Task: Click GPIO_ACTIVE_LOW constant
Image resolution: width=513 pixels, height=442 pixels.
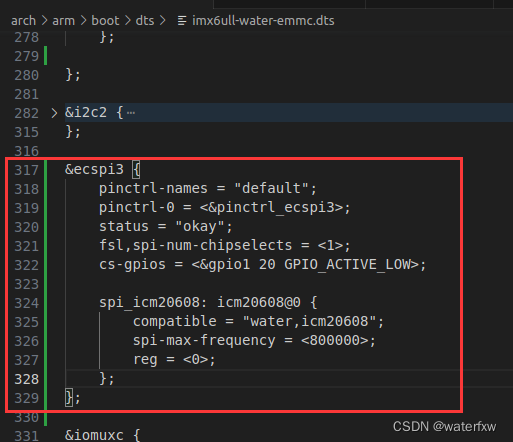Action: tap(347, 265)
